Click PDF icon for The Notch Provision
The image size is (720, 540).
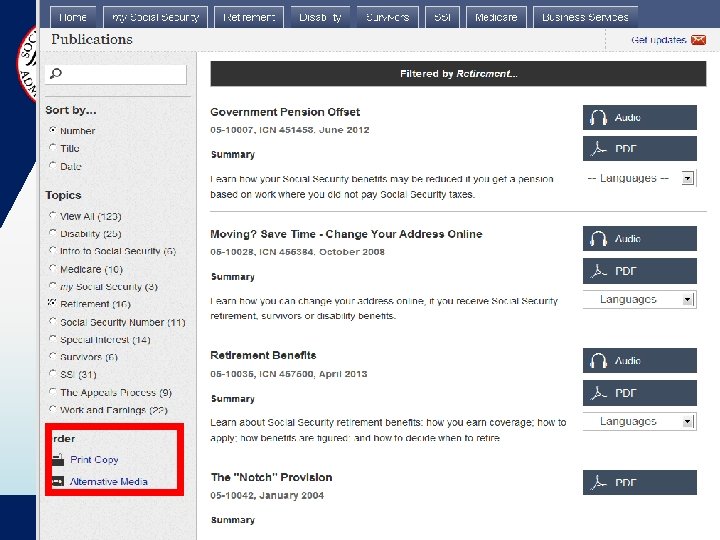pyautogui.click(x=598, y=482)
